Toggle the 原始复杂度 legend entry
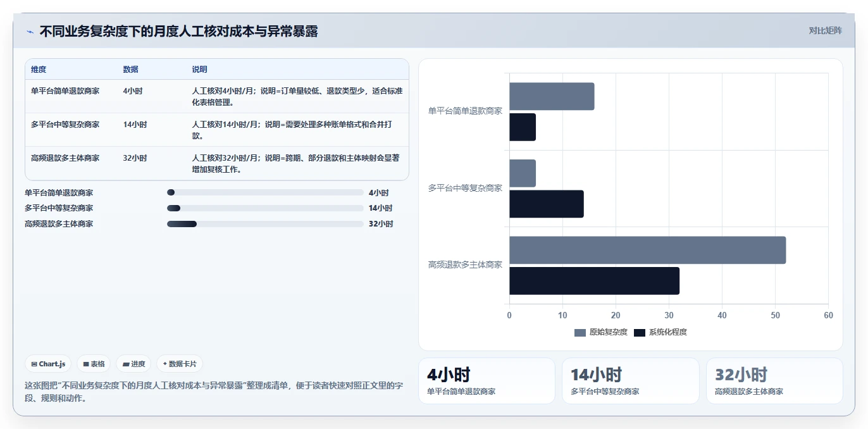 [601, 332]
